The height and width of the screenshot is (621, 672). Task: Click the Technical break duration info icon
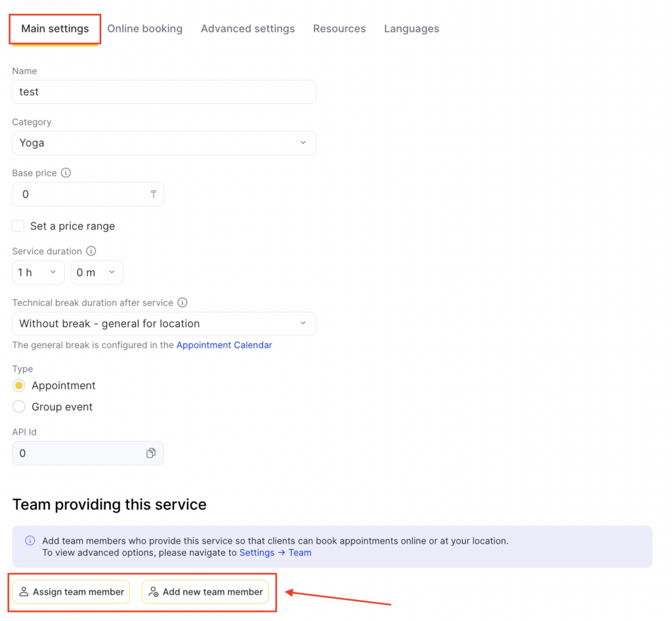(x=182, y=303)
